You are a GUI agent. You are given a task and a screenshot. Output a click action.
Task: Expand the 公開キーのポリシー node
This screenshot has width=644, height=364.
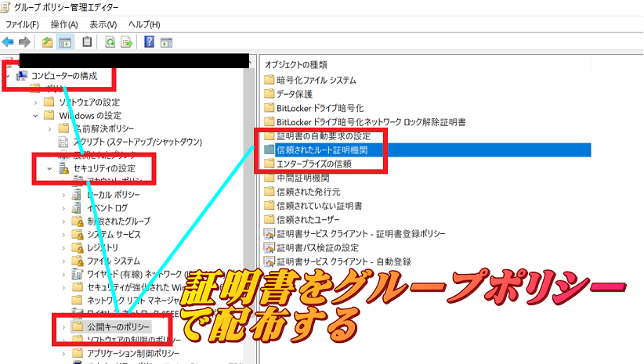[x=63, y=327]
